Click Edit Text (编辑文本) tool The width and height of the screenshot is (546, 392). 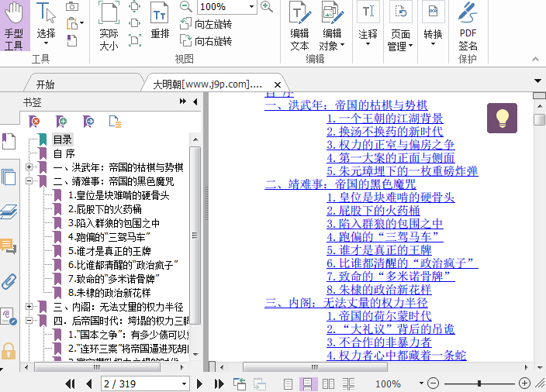300,26
